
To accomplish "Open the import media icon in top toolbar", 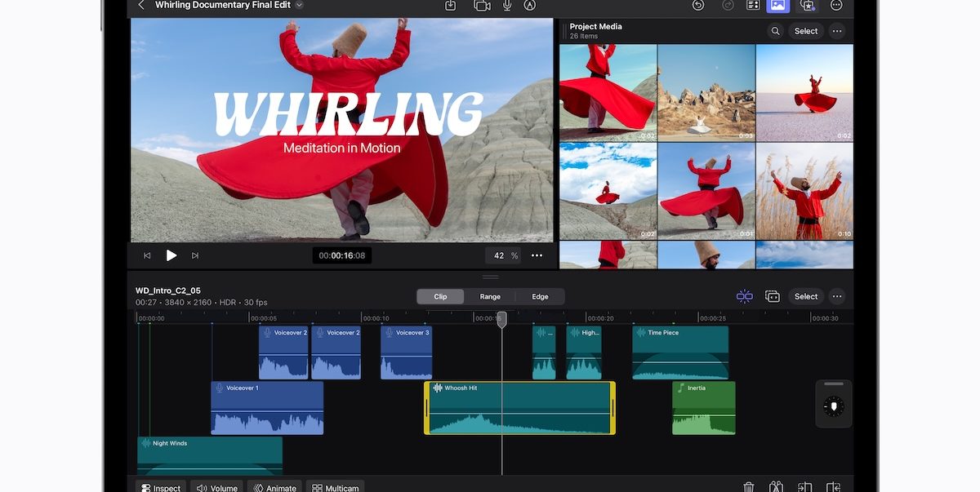I will [450, 5].
